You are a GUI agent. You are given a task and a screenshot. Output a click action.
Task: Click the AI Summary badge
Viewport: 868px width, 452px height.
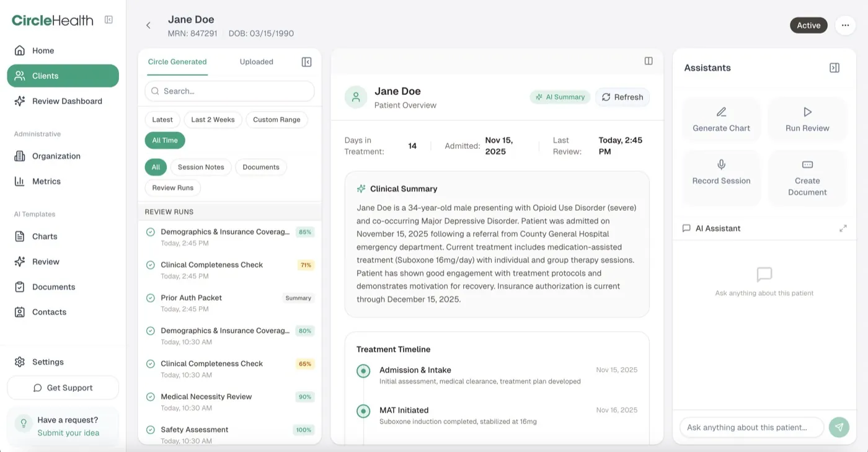coord(560,97)
